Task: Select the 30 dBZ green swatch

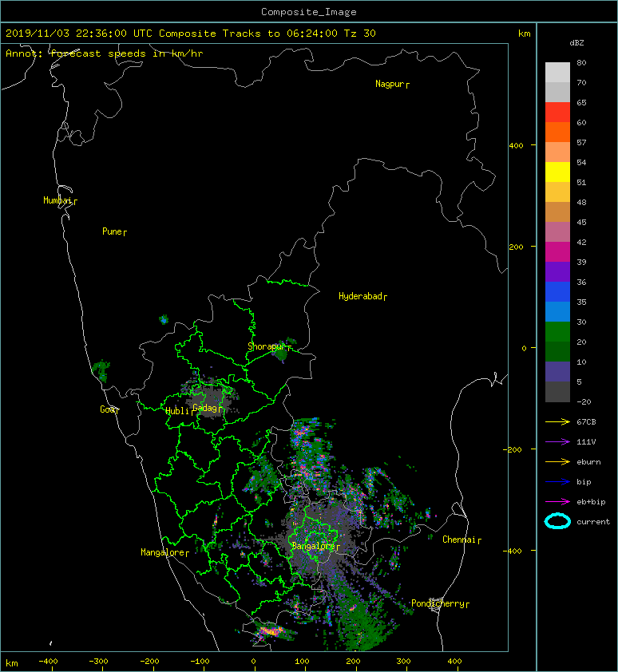Action: point(557,332)
